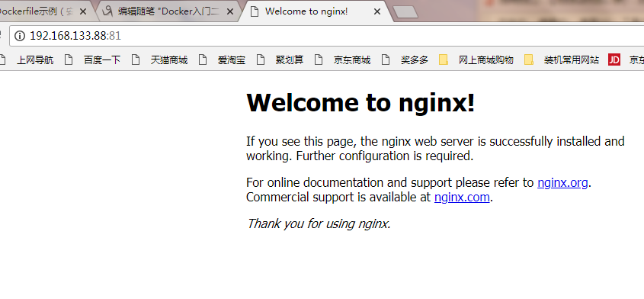Click the page icon beside 天猫商城
This screenshot has width=644, height=299.
tap(136, 60)
